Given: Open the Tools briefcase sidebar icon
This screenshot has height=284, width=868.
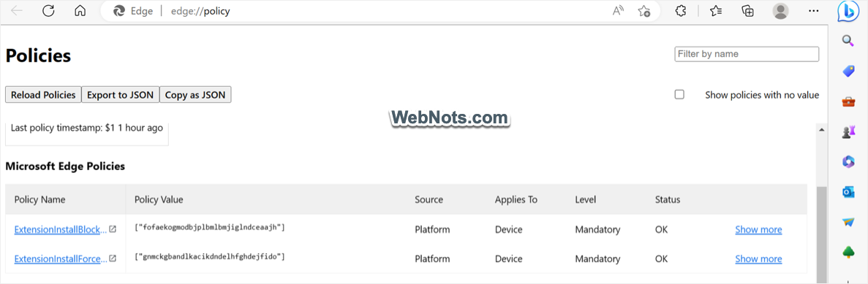Looking at the screenshot, I should point(848,101).
